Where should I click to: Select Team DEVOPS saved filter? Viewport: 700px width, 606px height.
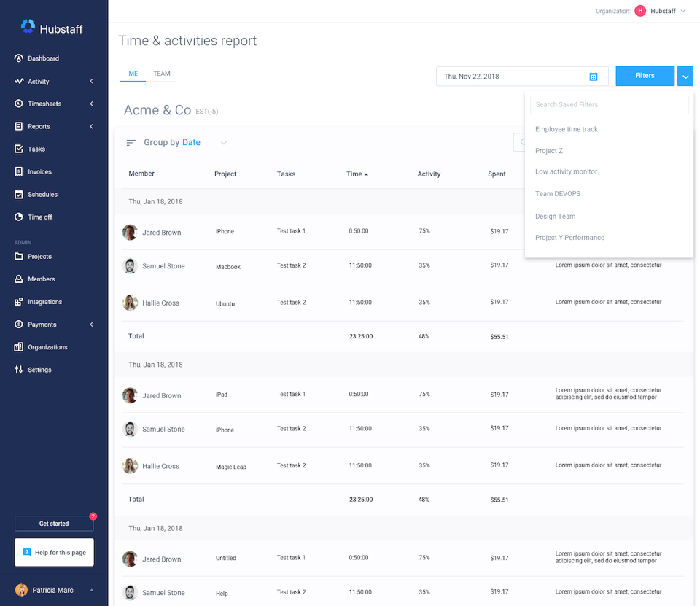[x=558, y=194]
